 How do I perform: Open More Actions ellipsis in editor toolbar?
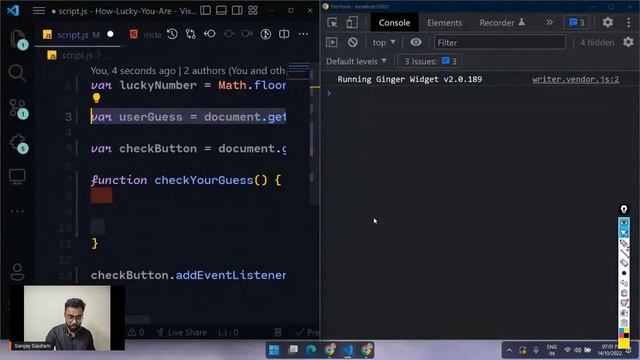click(303, 34)
